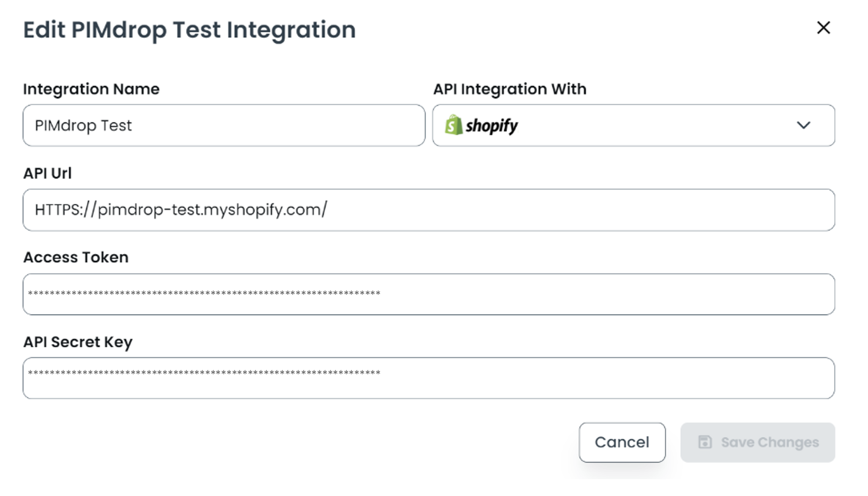
Task: Click the PIMdrop Test text in name field
Action: (83, 126)
